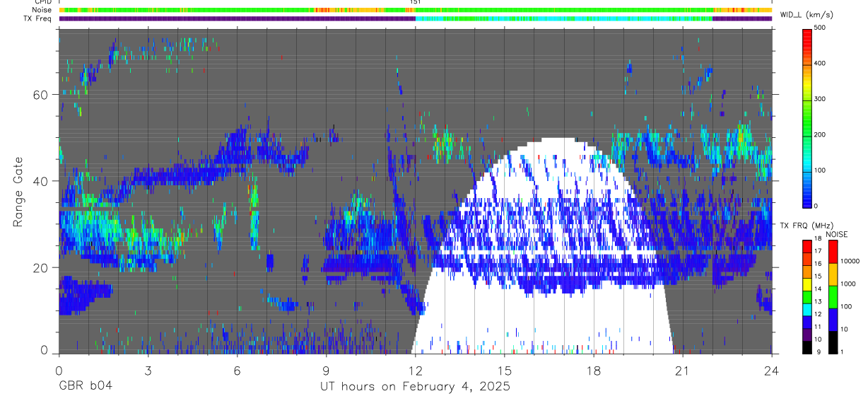The height and width of the screenshot is (401, 868).
Task: Click the "10000" value on NOISE legend
Action: 850,261
